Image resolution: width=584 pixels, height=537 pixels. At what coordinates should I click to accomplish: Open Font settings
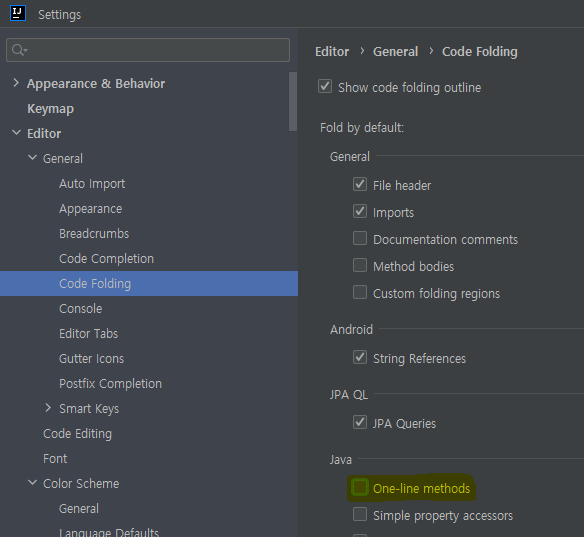click(55, 458)
